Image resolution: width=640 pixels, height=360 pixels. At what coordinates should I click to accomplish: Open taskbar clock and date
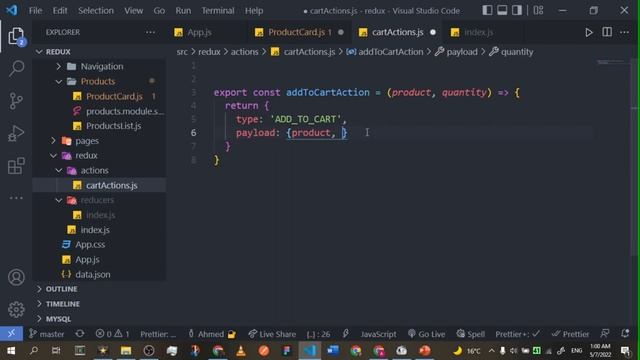[x=600, y=351]
